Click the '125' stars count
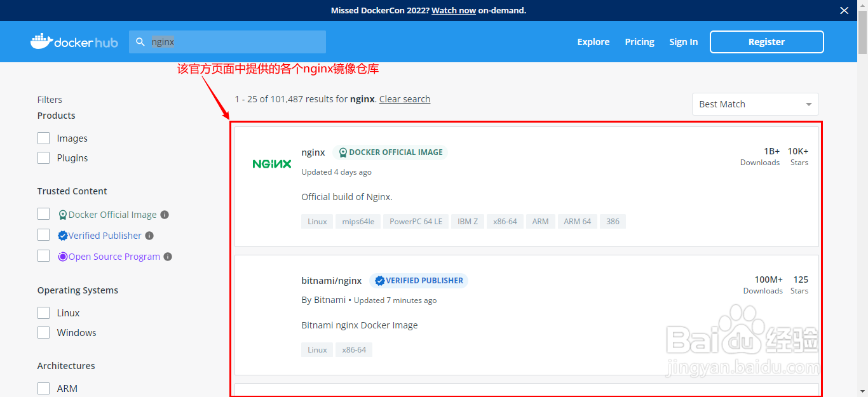This screenshot has height=397, width=868. pos(801,279)
